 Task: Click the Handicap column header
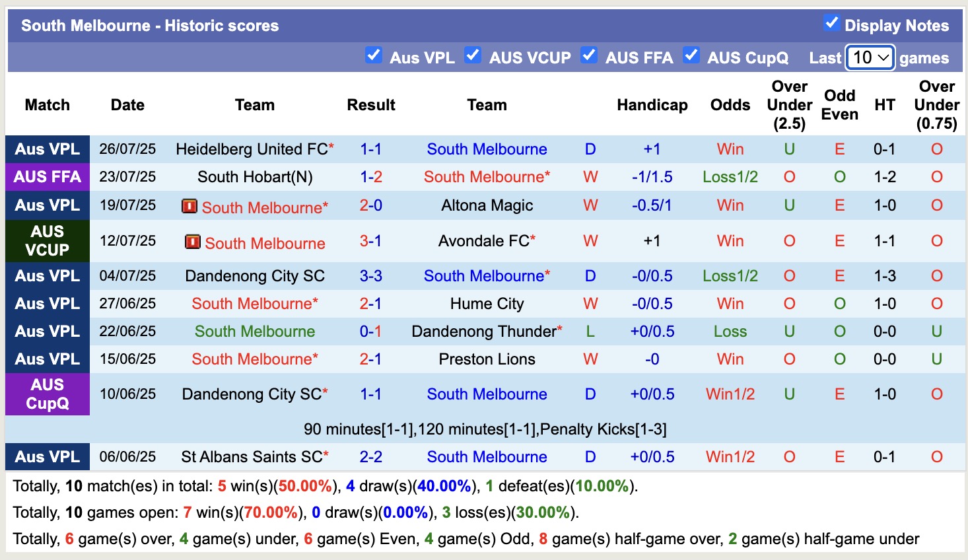pyautogui.click(x=652, y=104)
